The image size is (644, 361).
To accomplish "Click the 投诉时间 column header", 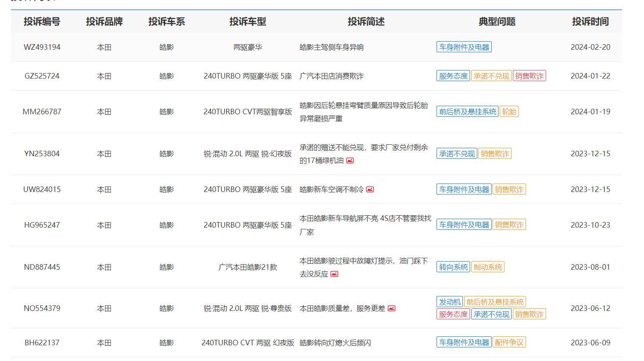I will [x=591, y=22].
